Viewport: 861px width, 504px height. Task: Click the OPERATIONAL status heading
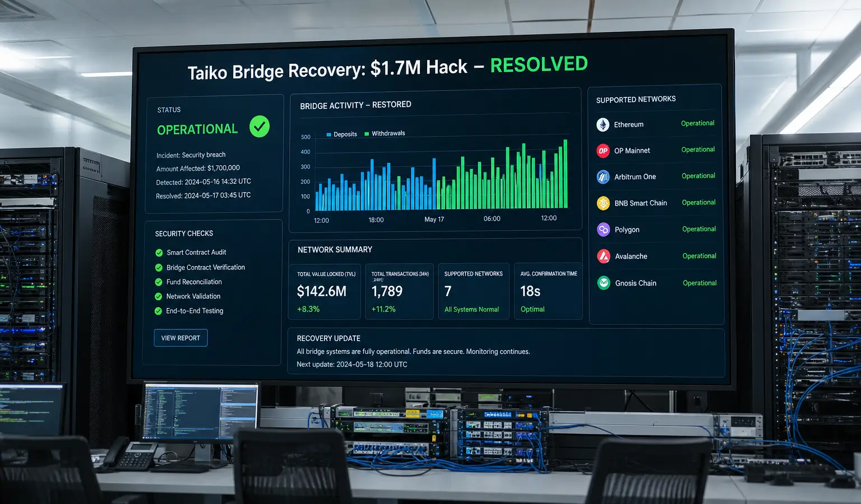point(197,129)
